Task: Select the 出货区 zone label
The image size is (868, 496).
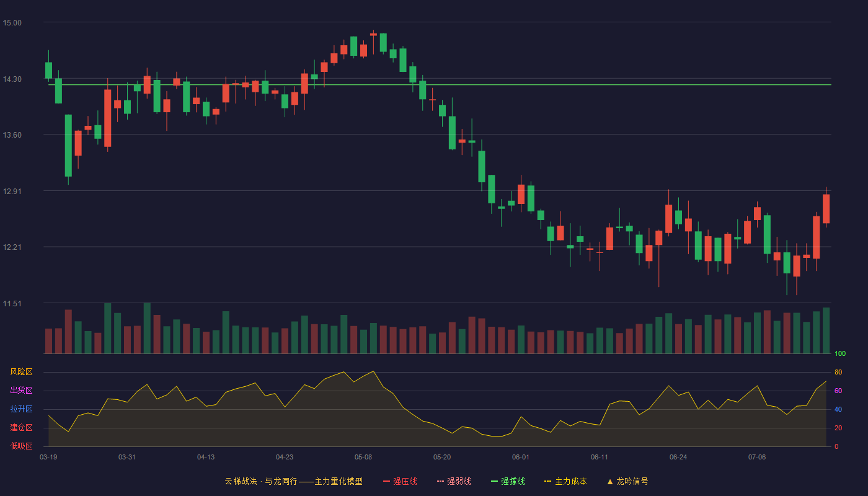Action: click(21, 391)
